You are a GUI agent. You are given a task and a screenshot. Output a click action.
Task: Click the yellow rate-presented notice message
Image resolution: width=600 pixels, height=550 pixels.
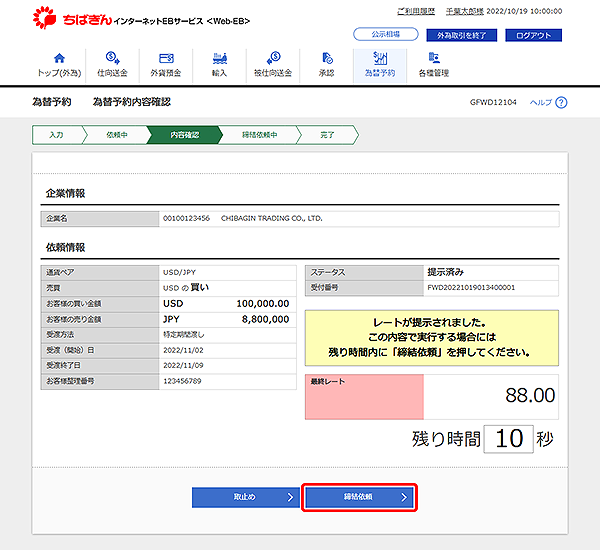point(432,338)
